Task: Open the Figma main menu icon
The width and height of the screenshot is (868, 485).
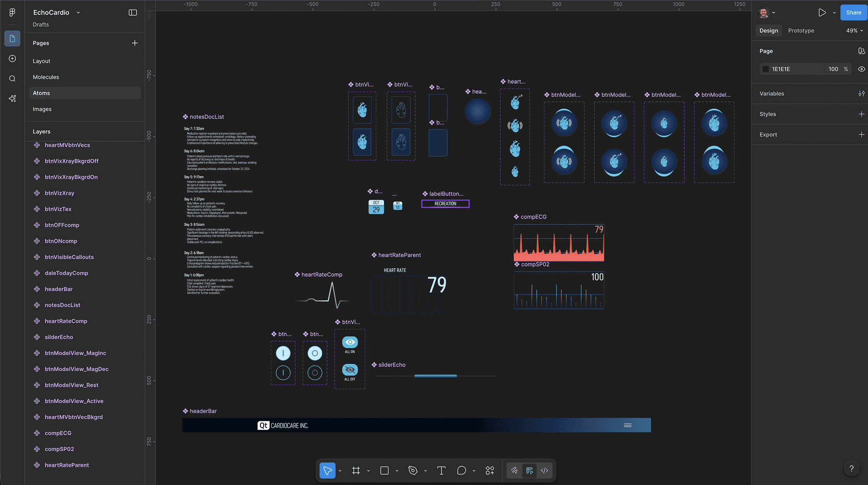Action: (12, 13)
